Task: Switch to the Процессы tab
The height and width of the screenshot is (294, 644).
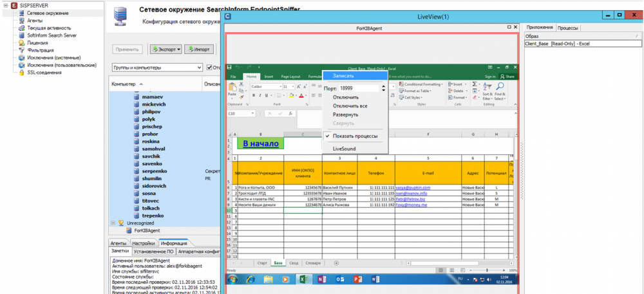Action: pos(567,28)
